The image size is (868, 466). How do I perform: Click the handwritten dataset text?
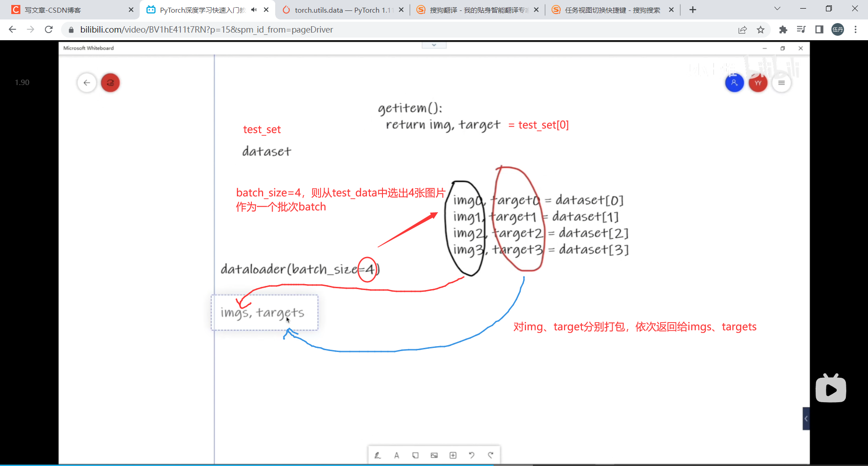pos(266,151)
